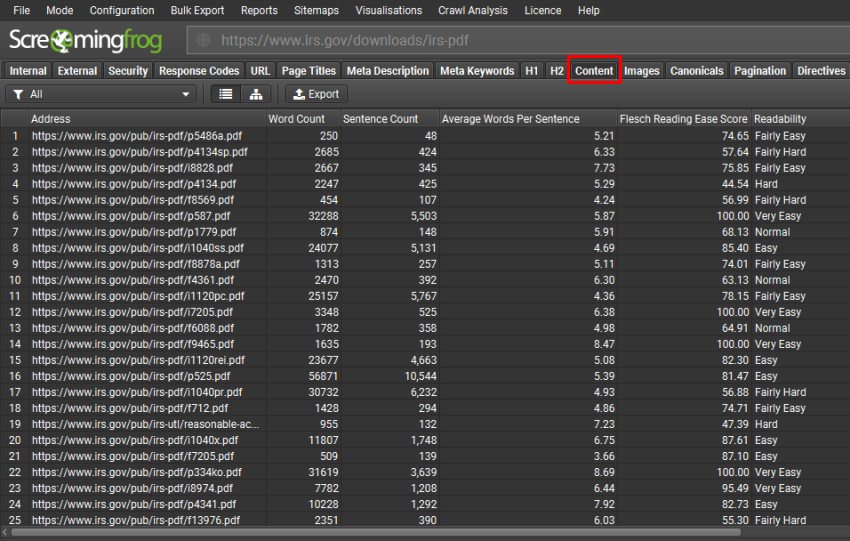Switch to the URL tab
Image resolution: width=850 pixels, height=541 pixels.
260,71
